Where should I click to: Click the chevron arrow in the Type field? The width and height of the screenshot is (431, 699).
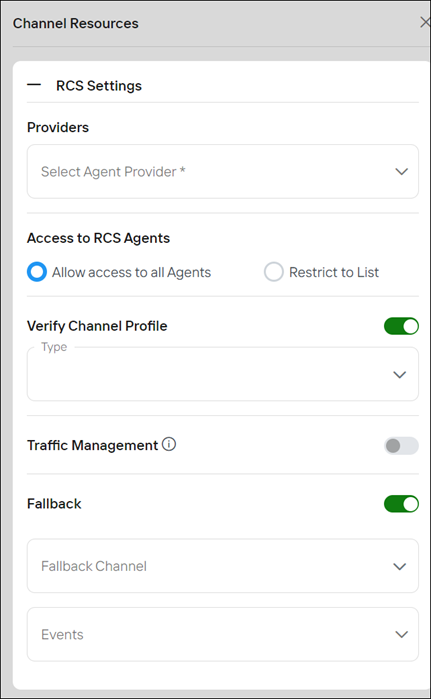(400, 374)
